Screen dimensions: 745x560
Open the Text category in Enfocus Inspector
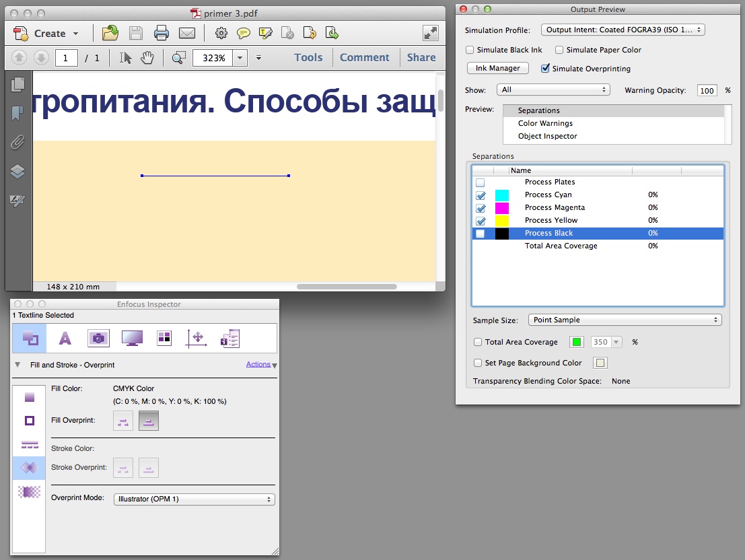(65, 339)
